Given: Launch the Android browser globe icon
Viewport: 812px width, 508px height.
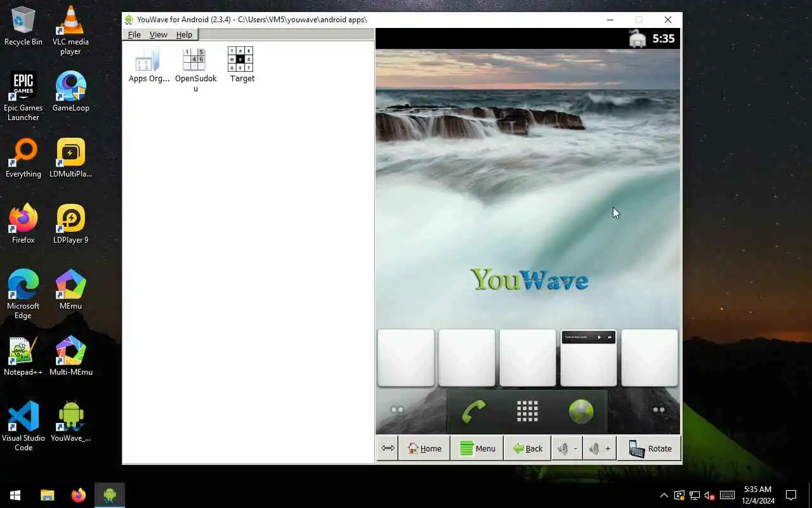Looking at the screenshot, I should (580, 411).
